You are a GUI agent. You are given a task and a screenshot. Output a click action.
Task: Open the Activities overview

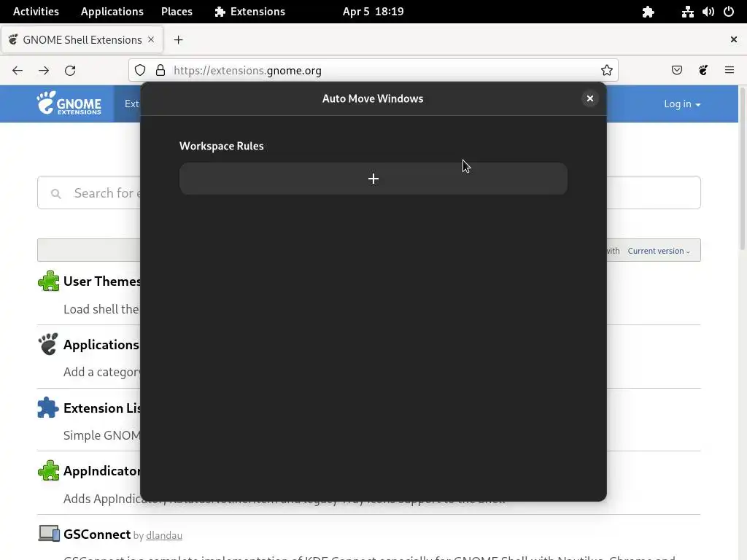[36, 12]
